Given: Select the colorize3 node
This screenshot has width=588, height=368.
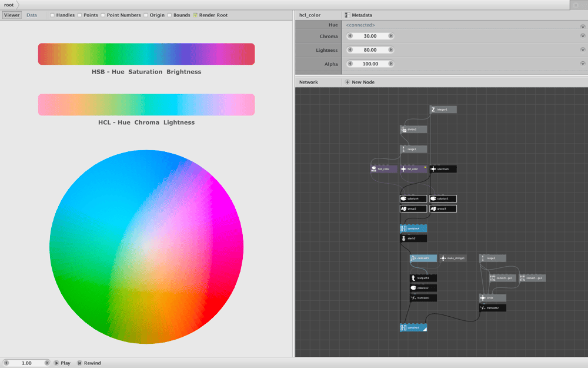Looking at the screenshot, I should (x=443, y=198).
